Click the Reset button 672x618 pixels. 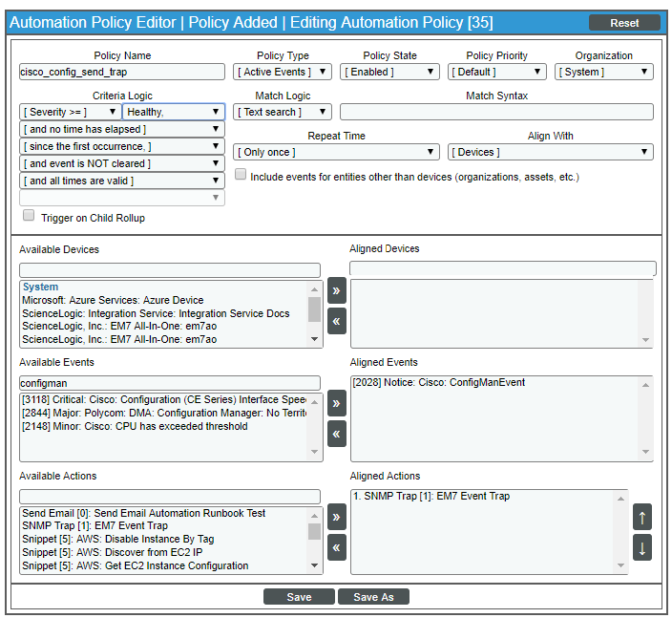[624, 23]
